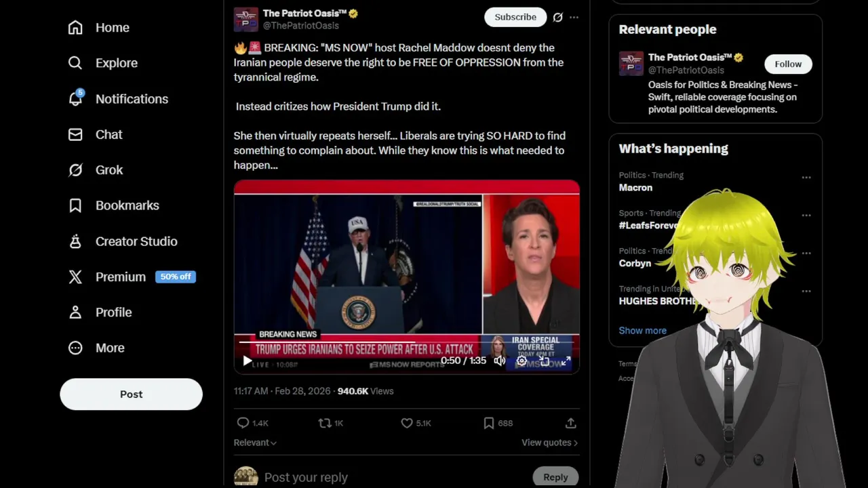Click the Grok icon beside Subscribe
868x488 pixels.
click(x=557, y=18)
